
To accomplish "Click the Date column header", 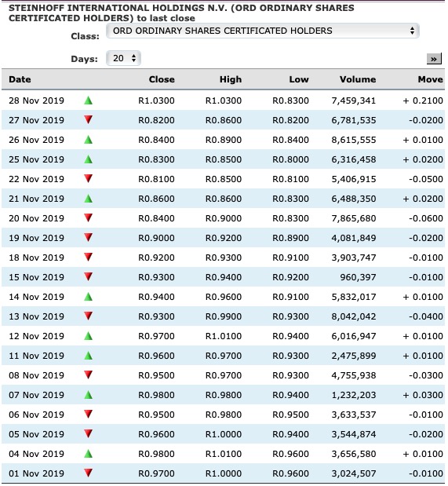I will click(x=20, y=79).
